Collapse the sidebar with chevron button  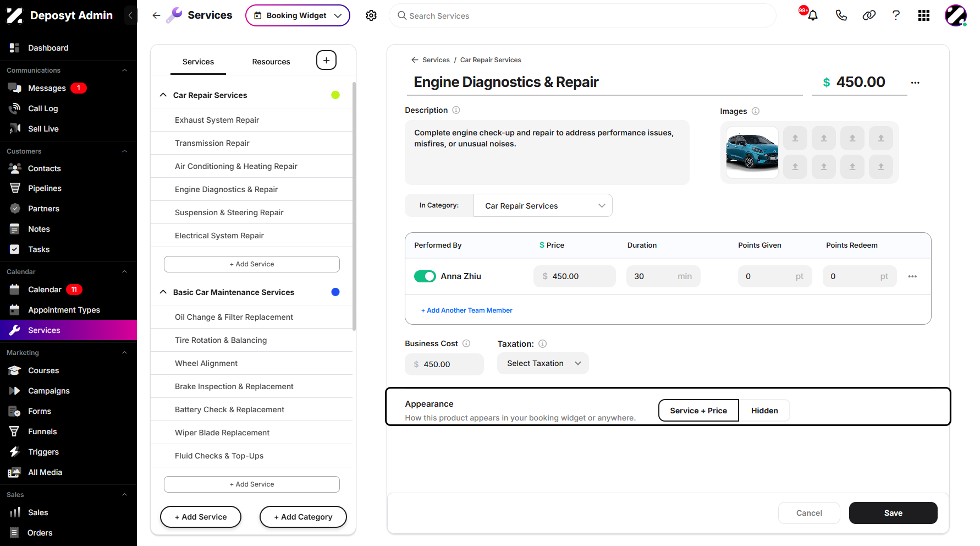point(130,15)
